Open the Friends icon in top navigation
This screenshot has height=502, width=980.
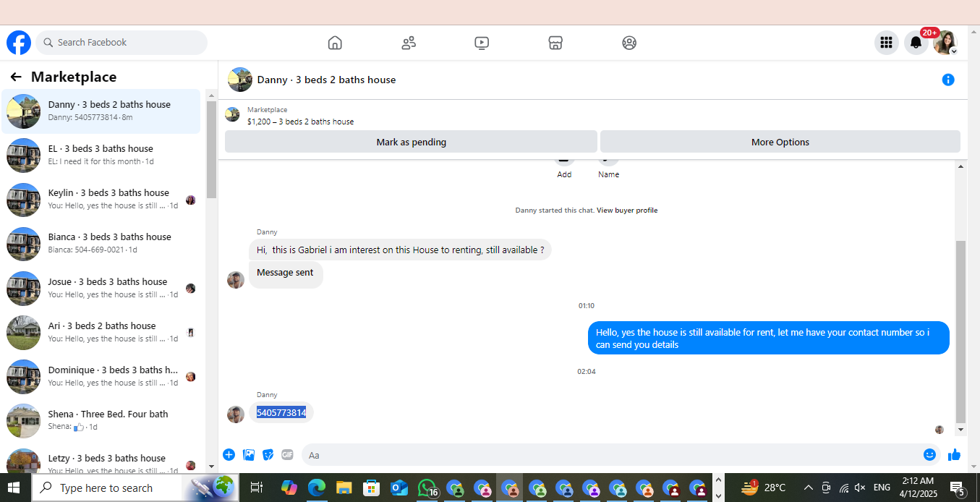pos(409,43)
